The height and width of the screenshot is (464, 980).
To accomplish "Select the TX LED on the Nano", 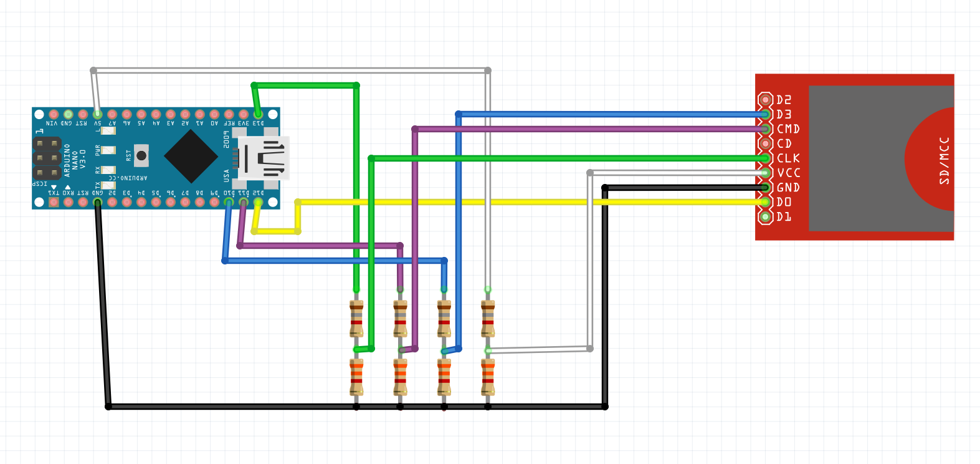I will (x=108, y=185).
